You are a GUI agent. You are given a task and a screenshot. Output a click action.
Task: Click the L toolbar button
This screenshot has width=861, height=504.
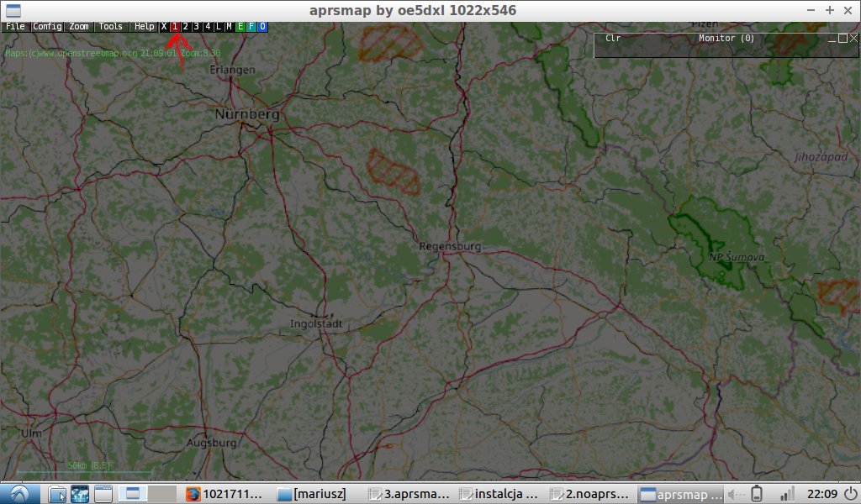coord(219,26)
